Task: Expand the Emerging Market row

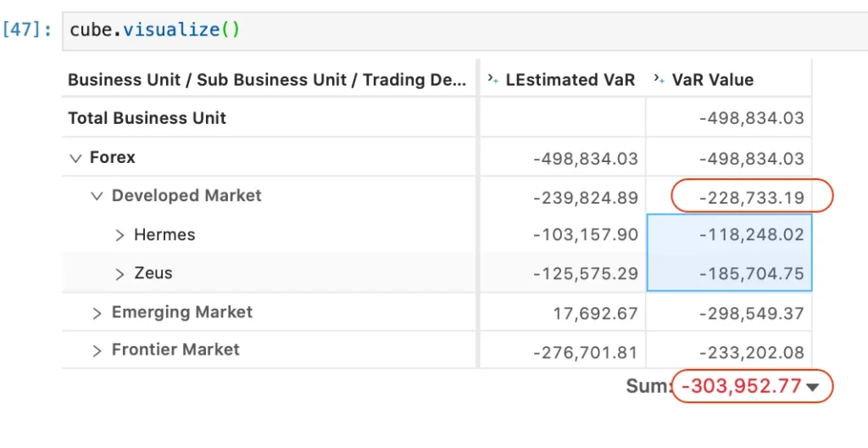Action: pyautogui.click(x=97, y=313)
